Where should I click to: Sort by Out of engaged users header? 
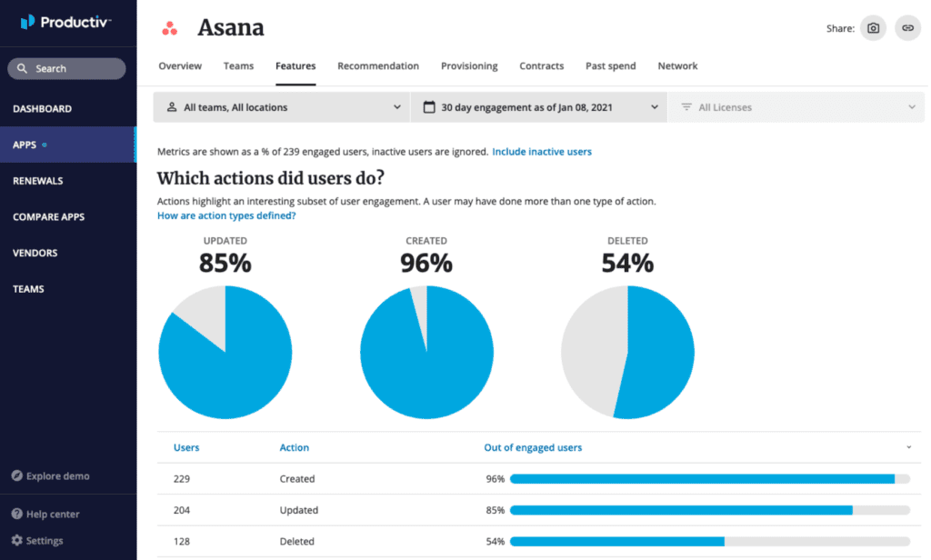(x=533, y=447)
